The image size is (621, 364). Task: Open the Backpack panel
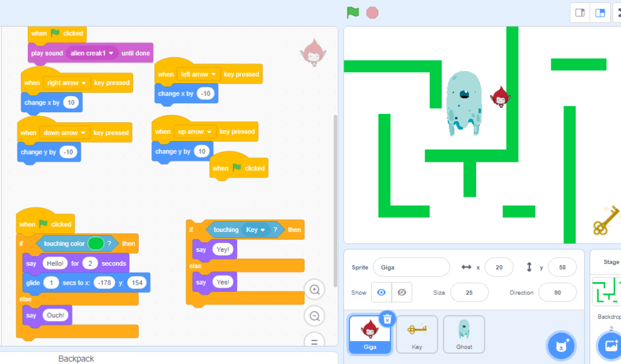pos(76,359)
